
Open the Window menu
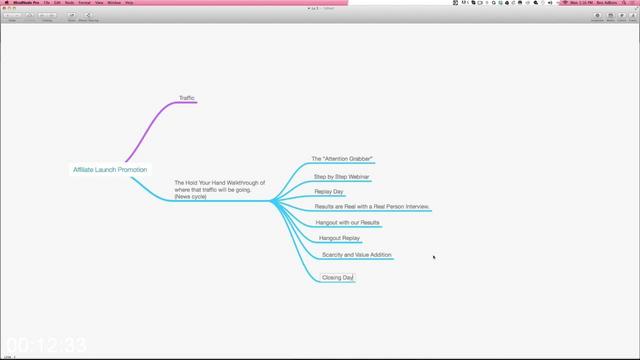click(x=114, y=2)
